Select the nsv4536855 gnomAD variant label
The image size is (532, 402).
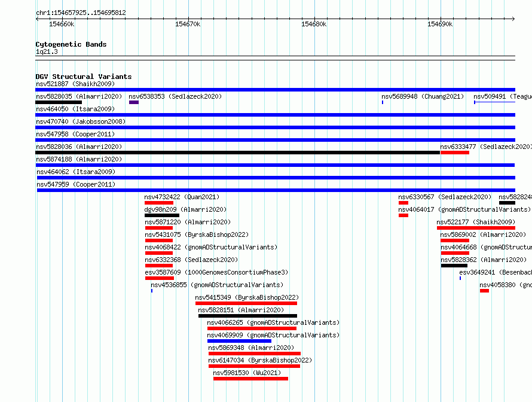pyautogui.click(x=217, y=285)
